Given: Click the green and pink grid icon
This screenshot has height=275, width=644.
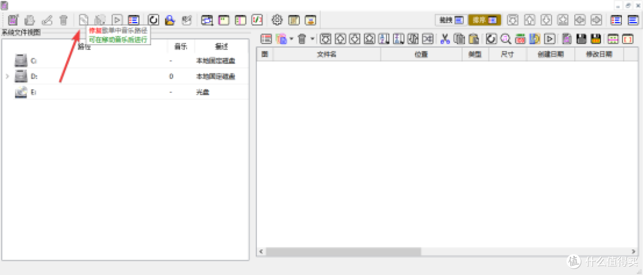Looking at the screenshot, I should (613, 39).
